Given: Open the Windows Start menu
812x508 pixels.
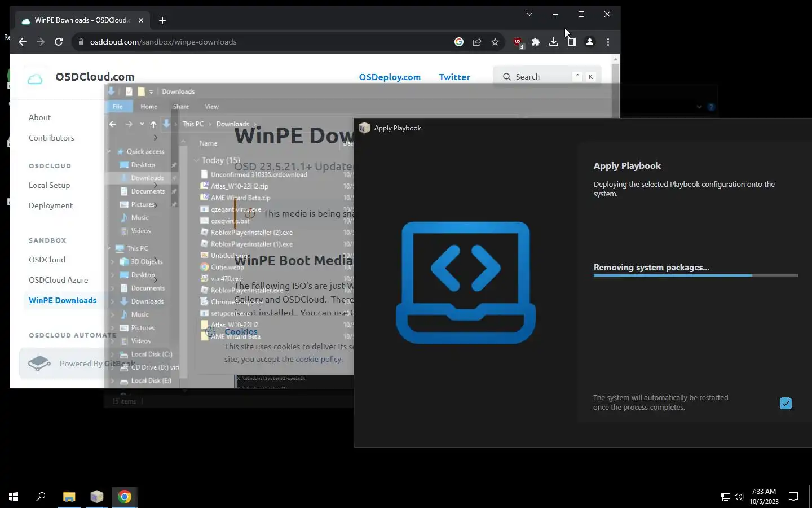Looking at the screenshot, I should coord(14,497).
